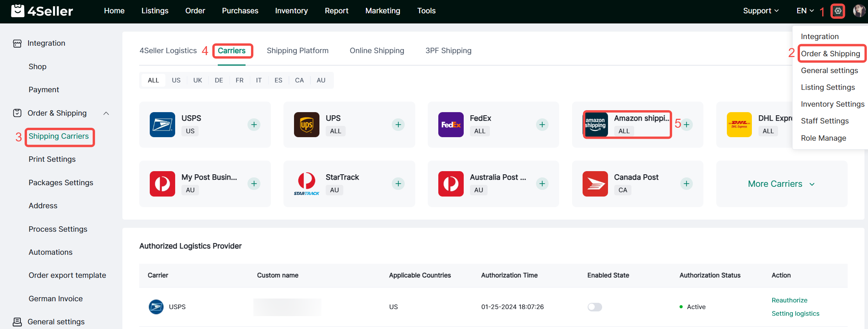Viewport: 868px width, 329px height.
Task: Click the settings gear icon in header
Action: (x=838, y=11)
